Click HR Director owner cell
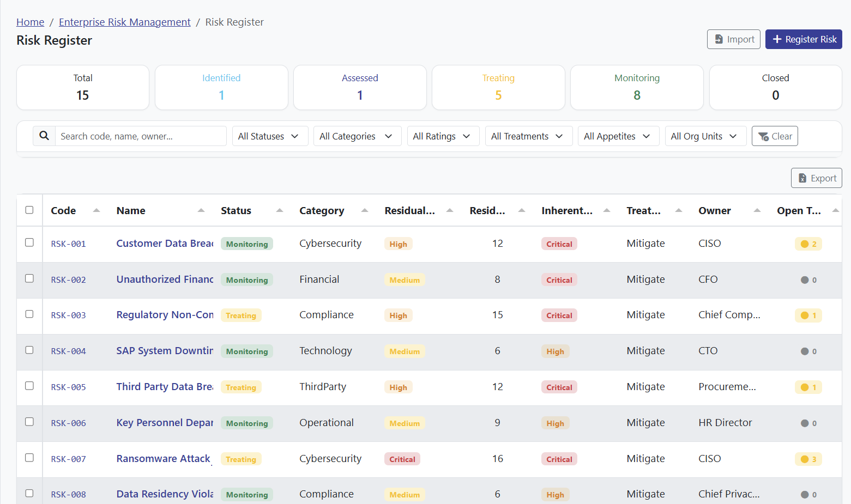This screenshot has height=504, width=851. tap(725, 423)
